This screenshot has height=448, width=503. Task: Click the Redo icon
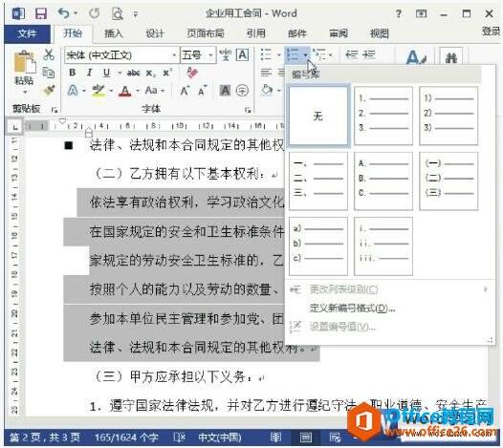[95, 13]
